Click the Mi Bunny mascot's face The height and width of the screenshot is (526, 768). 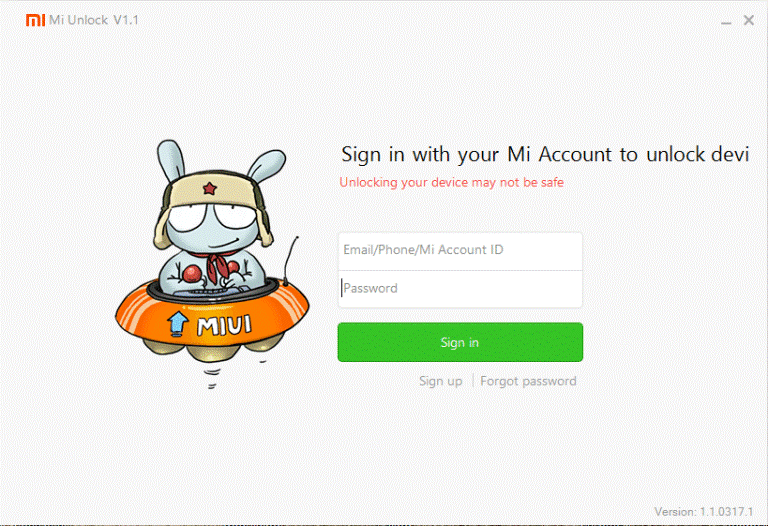click(x=214, y=223)
